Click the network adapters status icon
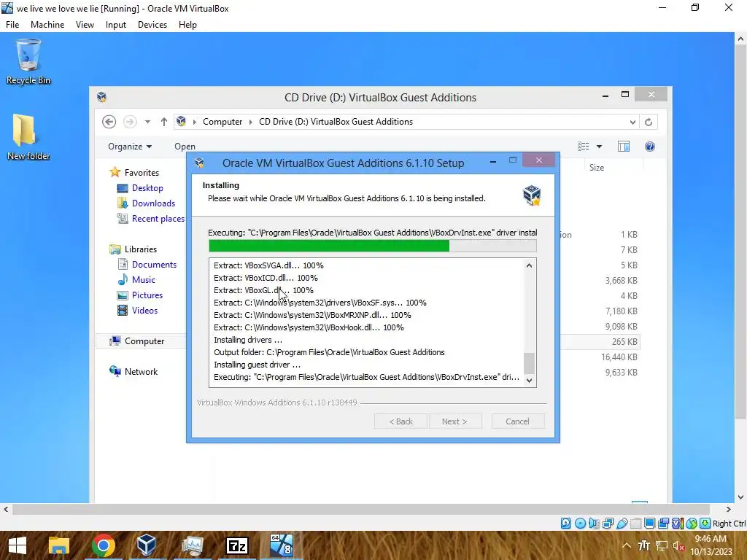This screenshot has width=747, height=560. point(608,524)
